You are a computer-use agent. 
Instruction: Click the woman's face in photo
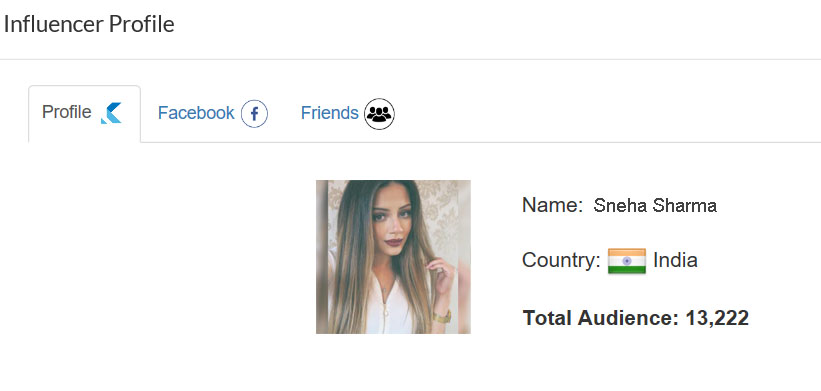click(x=390, y=225)
